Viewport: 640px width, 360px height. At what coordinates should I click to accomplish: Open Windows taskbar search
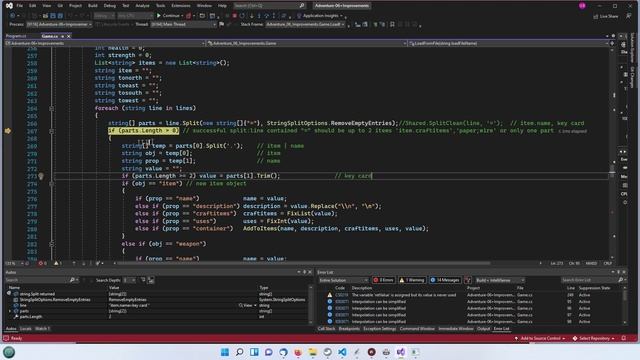[x=240, y=352]
